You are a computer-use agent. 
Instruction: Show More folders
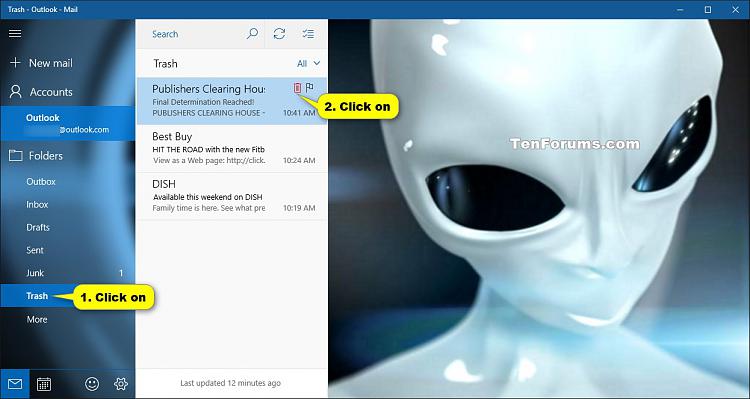tap(68, 319)
